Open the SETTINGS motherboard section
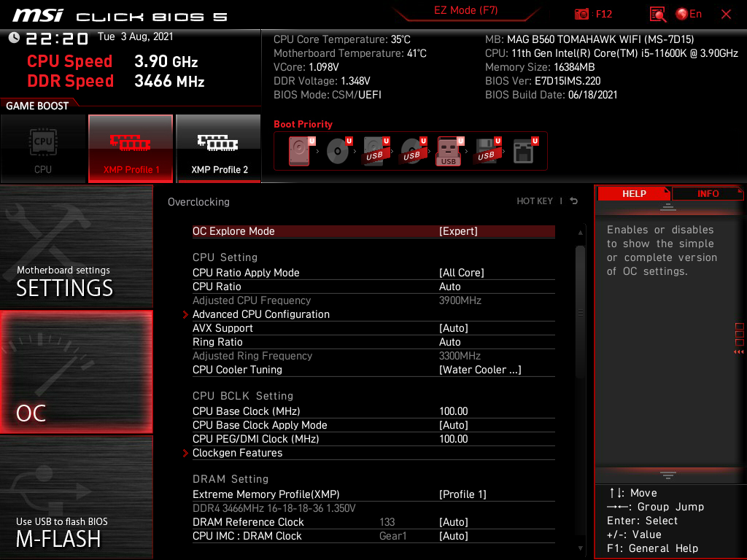 pos(76,246)
